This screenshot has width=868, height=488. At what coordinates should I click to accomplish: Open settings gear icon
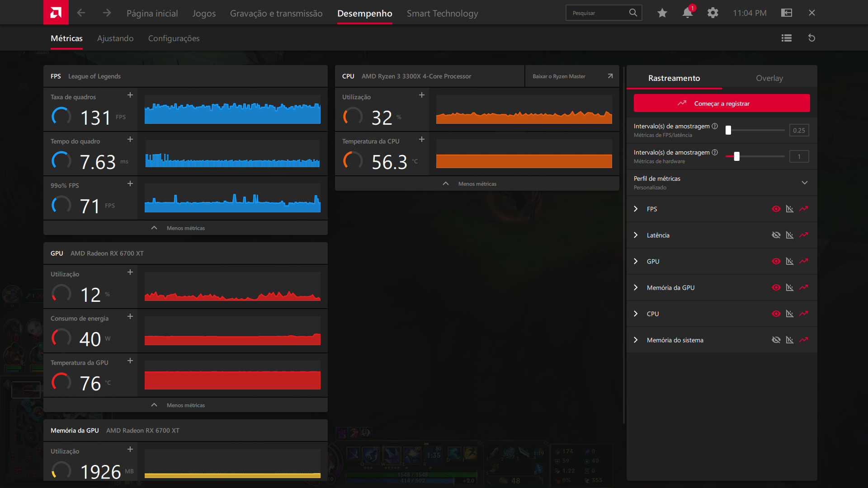point(713,13)
